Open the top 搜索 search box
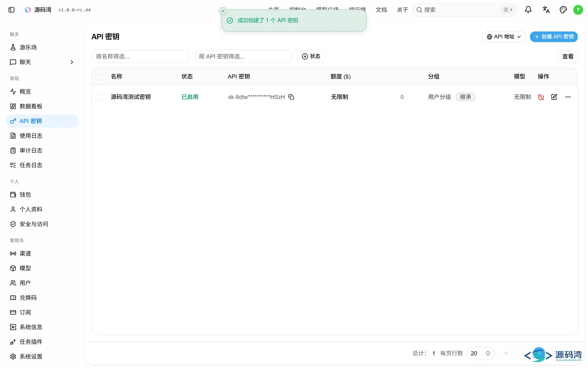Image resolution: width=588 pixels, height=368 pixels. (465, 10)
